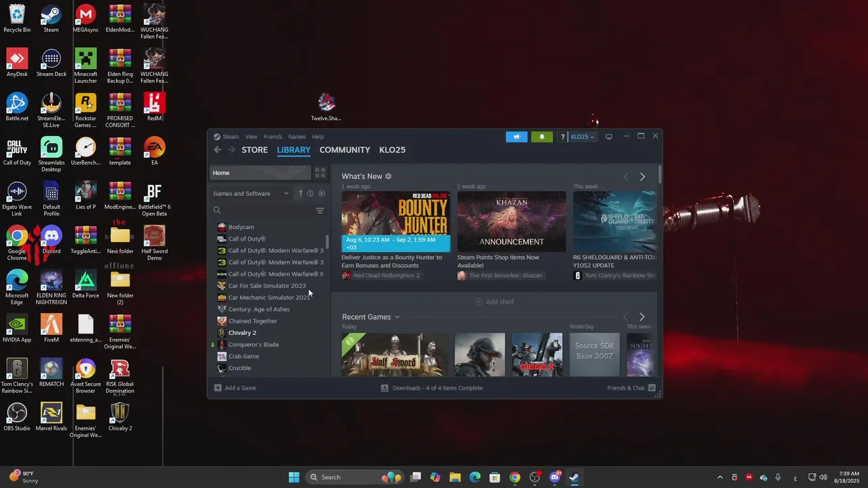868x488 pixels.
Task: Open Rockstar Games launcher desktop icon
Action: pyautogui.click(x=85, y=110)
